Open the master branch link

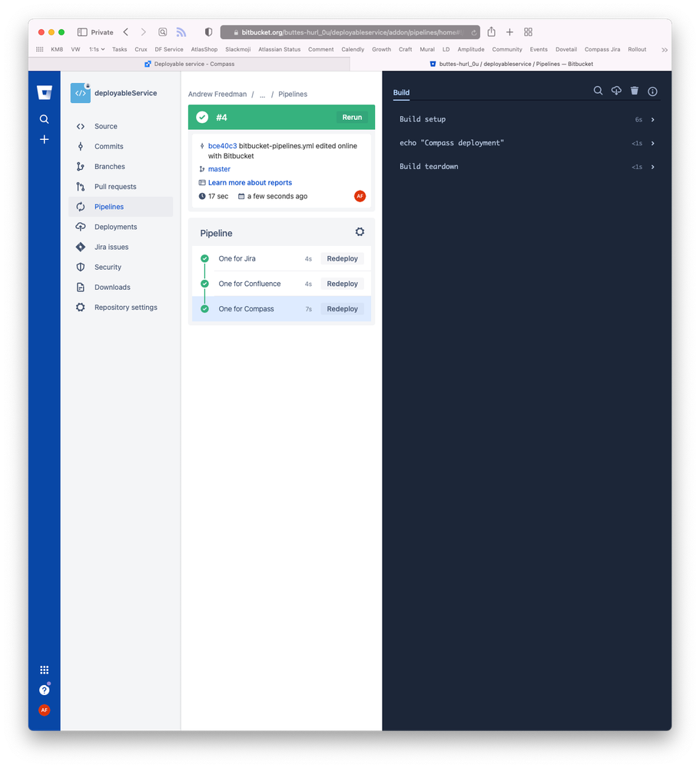point(219,169)
